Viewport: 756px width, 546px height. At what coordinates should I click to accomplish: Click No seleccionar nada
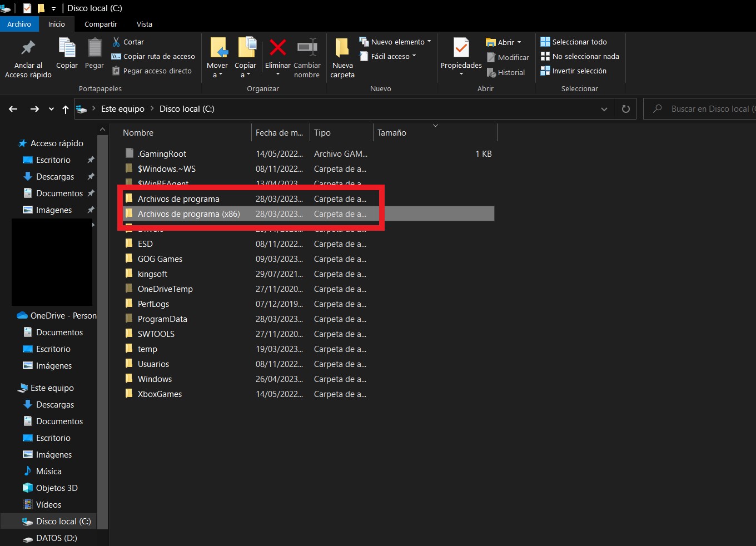point(580,56)
